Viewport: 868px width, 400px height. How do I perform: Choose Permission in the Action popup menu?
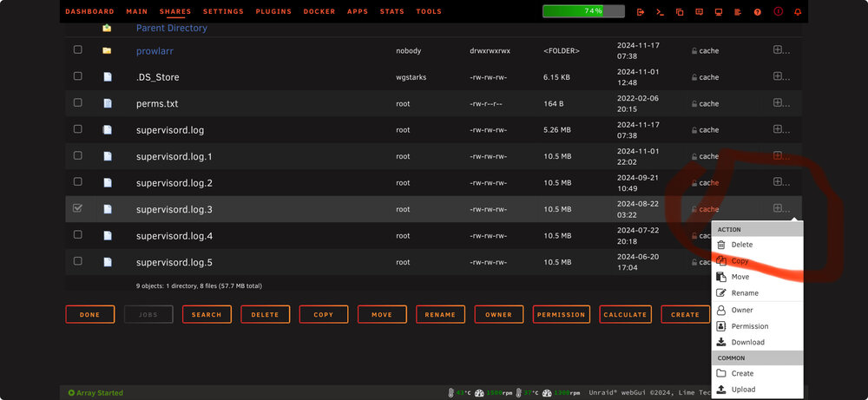[757, 326]
